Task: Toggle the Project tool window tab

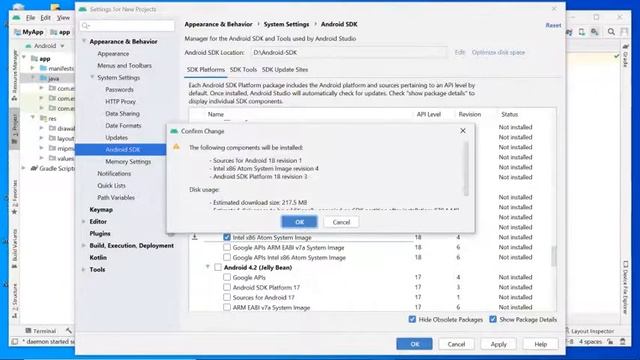Action: click(x=15, y=129)
